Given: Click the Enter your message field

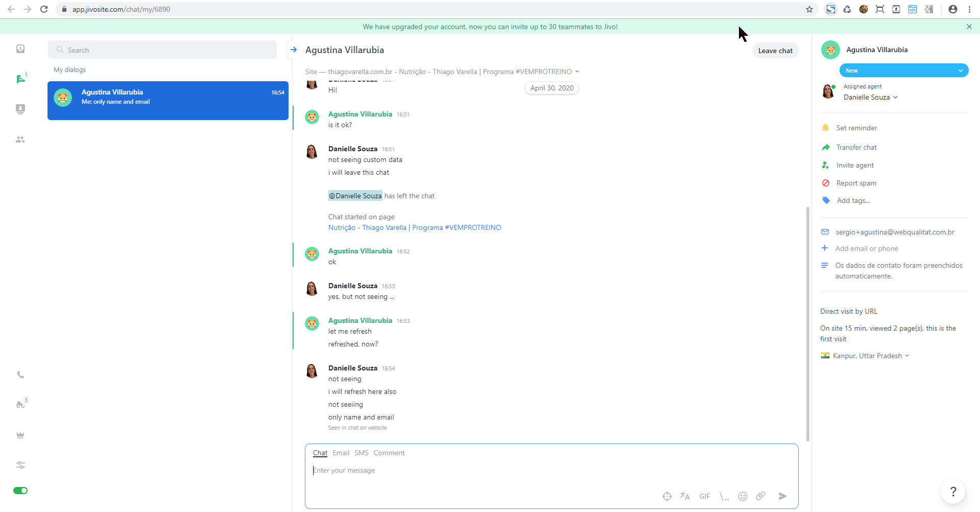Looking at the screenshot, I should pos(552,470).
